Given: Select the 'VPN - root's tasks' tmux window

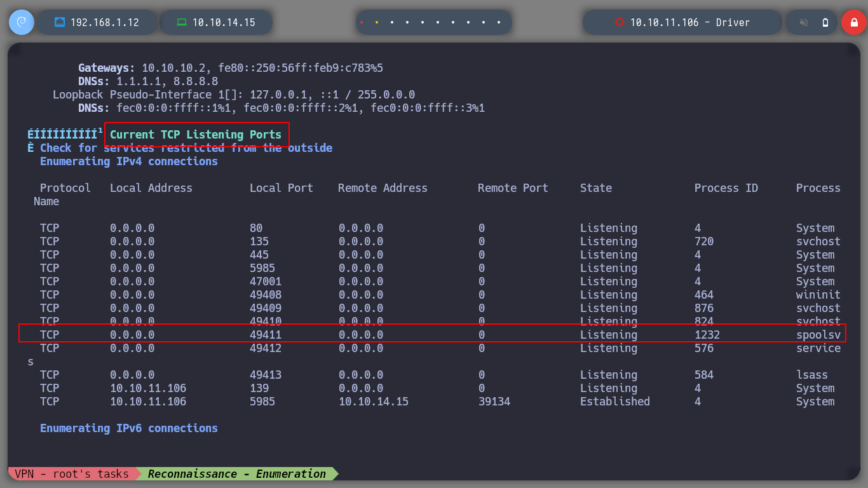Looking at the screenshot, I should tap(72, 474).
